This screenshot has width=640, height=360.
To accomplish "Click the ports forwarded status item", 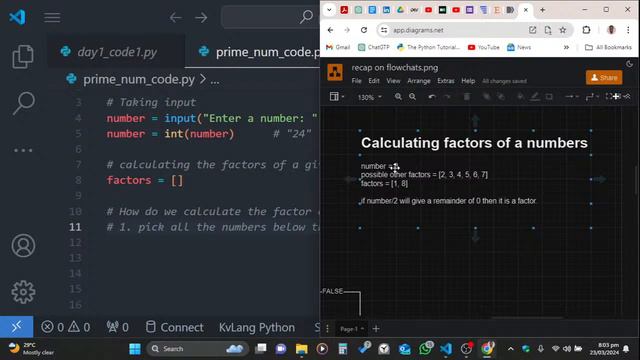I will coord(118,327).
